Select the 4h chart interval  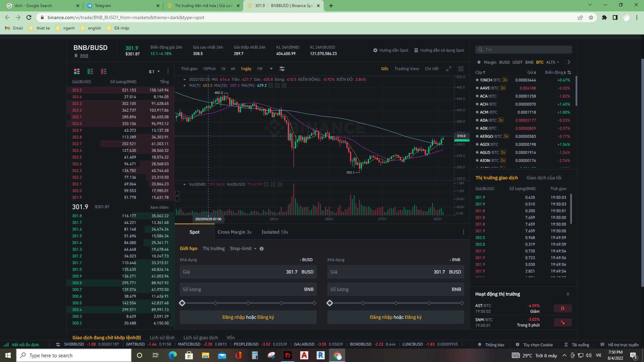233,69
